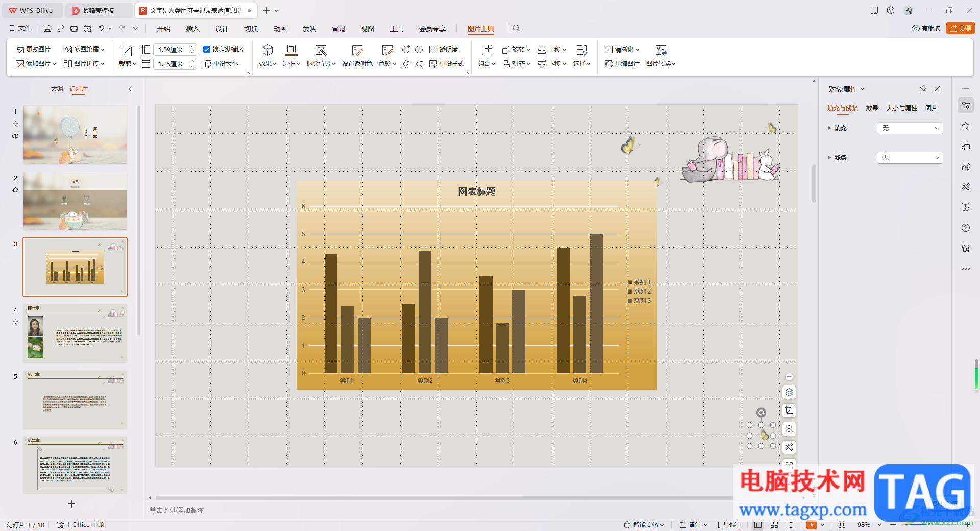980x531 pixels.
Task: Switch to the Outline (大纲) tab
Action: [x=57, y=89]
